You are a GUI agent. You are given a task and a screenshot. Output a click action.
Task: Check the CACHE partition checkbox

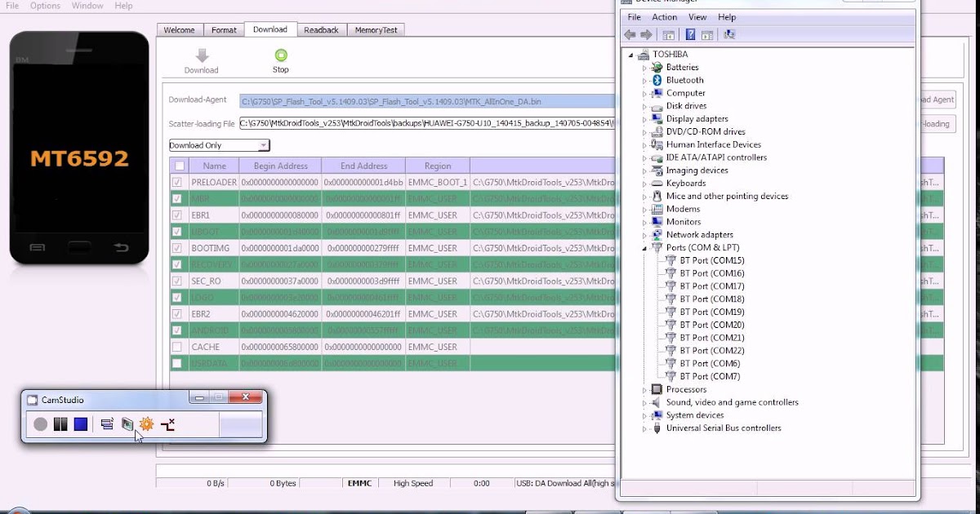177,347
